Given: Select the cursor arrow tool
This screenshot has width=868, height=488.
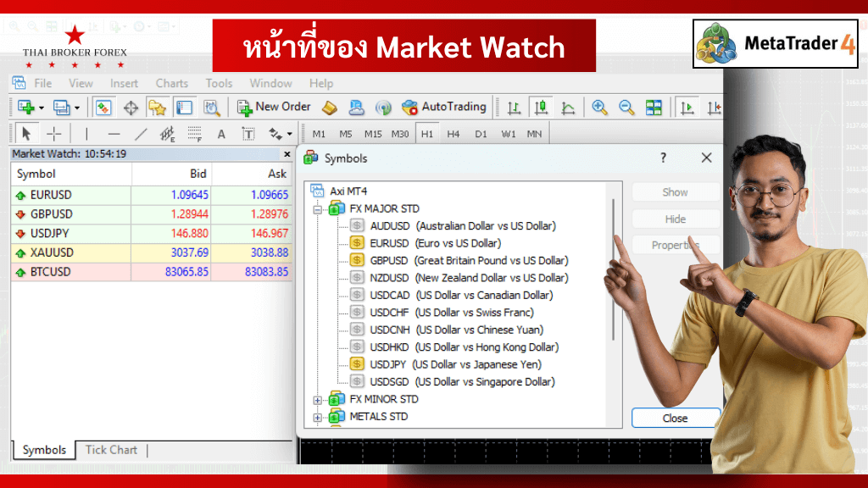Looking at the screenshot, I should [x=26, y=133].
